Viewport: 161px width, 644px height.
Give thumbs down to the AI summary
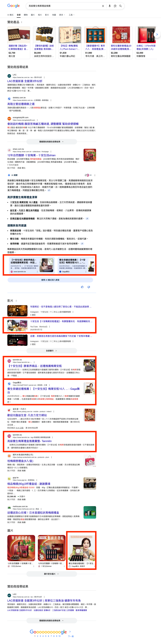[x=89, y=287]
